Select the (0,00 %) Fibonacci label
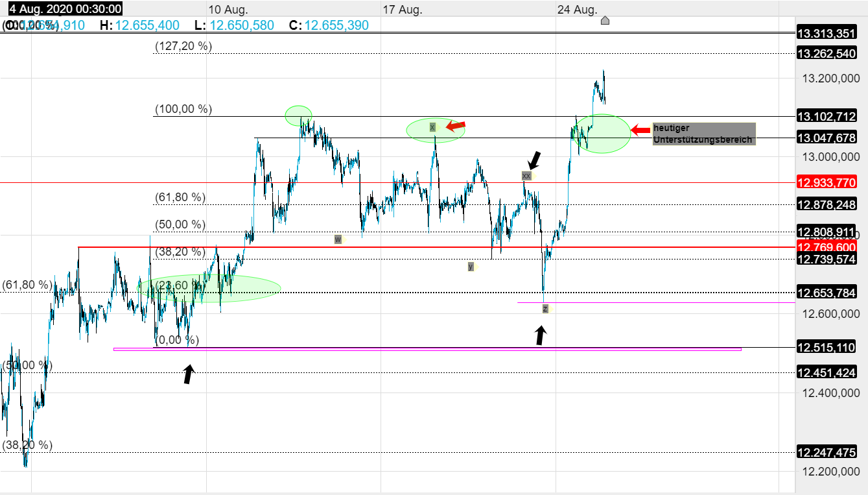The height and width of the screenshot is (495, 868). (x=178, y=340)
